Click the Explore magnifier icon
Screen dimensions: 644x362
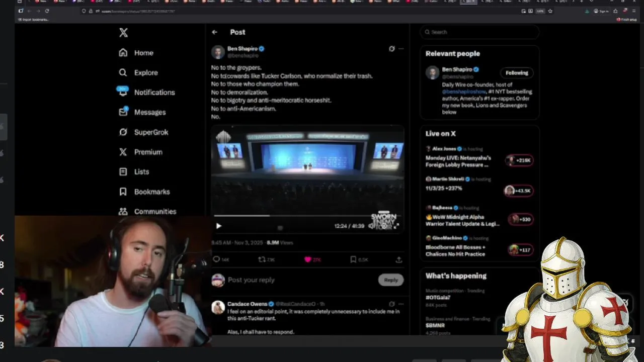(123, 72)
